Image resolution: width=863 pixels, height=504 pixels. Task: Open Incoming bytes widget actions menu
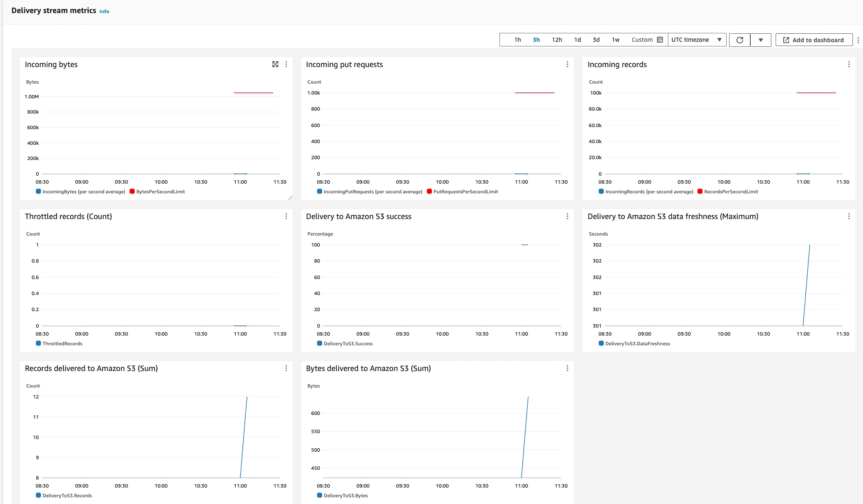tap(286, 64)
